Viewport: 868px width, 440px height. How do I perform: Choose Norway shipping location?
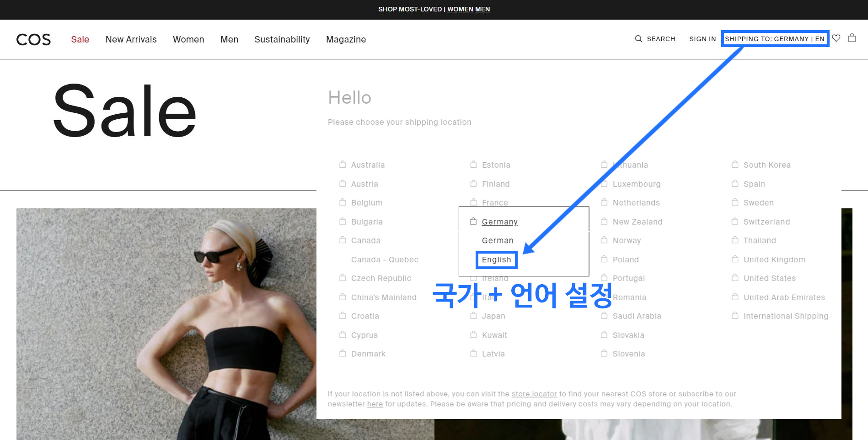pos(627,241)
